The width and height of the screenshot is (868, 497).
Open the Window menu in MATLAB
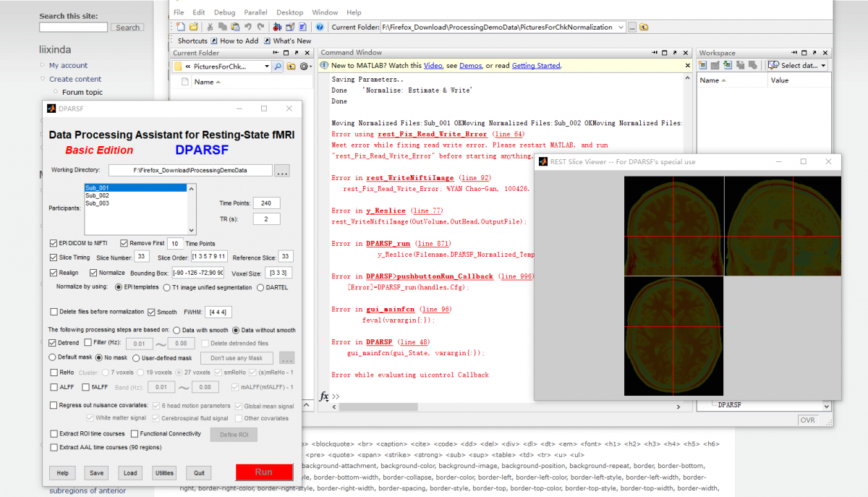(x=325, y=12)
